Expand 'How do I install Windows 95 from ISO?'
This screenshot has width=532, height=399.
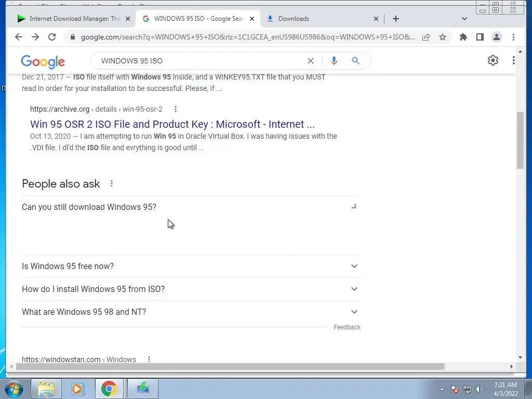(191, 289)
